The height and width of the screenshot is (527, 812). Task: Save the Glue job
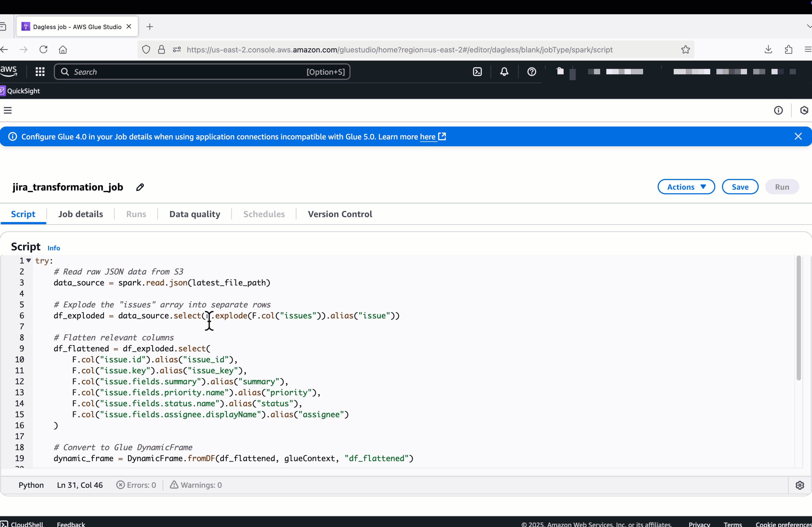click(740, 187)
